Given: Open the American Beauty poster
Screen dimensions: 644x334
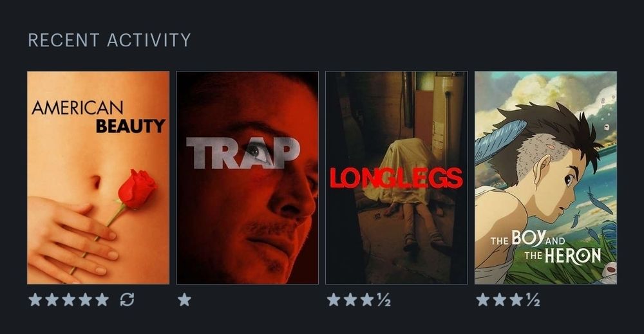Looking at the screenshot, I should coord(98,178).
